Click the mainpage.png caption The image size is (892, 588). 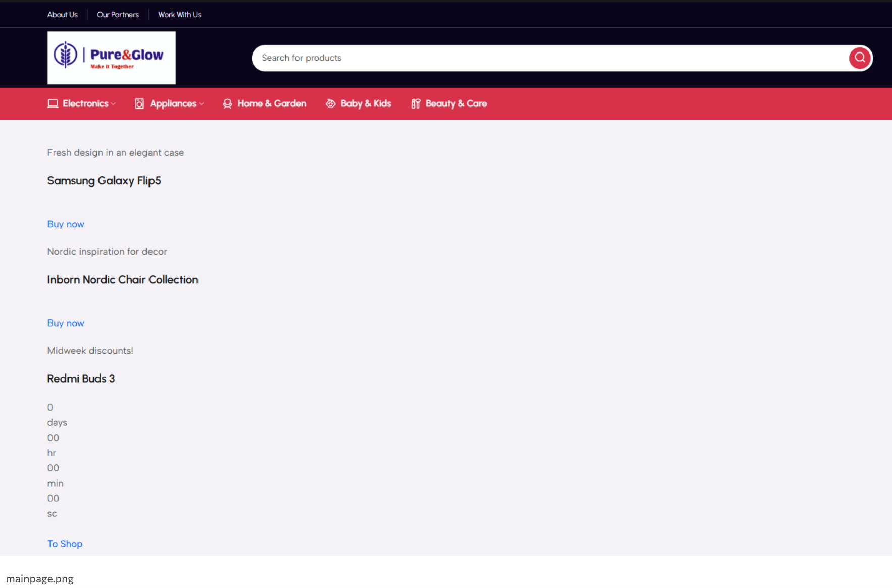pyautogui.click(x=40, y=579)
